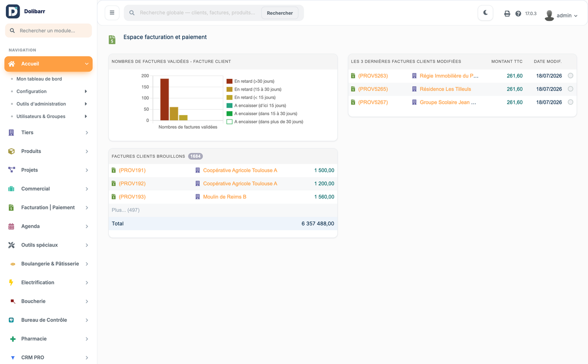Expand the Commercial menu chevron
Screen dimensions: 588x364
pyautogui.click(x=87, y=189)
